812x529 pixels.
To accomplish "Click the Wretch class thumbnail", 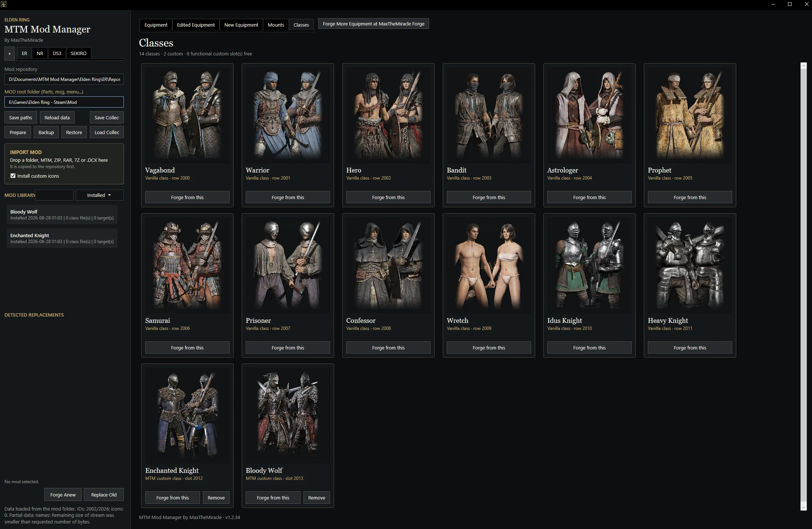I will [489, 265].
